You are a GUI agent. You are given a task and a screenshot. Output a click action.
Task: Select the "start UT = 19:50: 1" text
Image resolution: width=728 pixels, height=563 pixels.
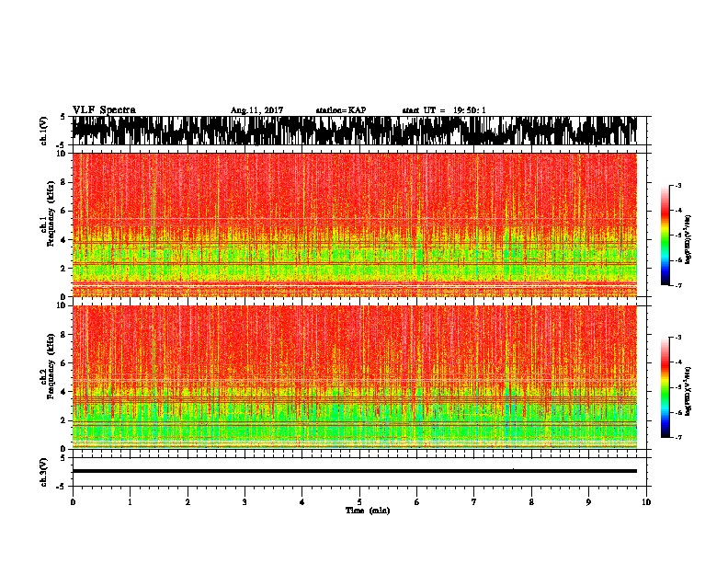444,110
